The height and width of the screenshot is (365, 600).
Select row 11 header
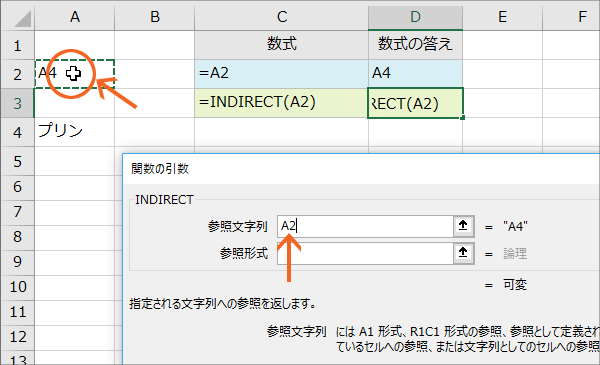pos(17,312)
